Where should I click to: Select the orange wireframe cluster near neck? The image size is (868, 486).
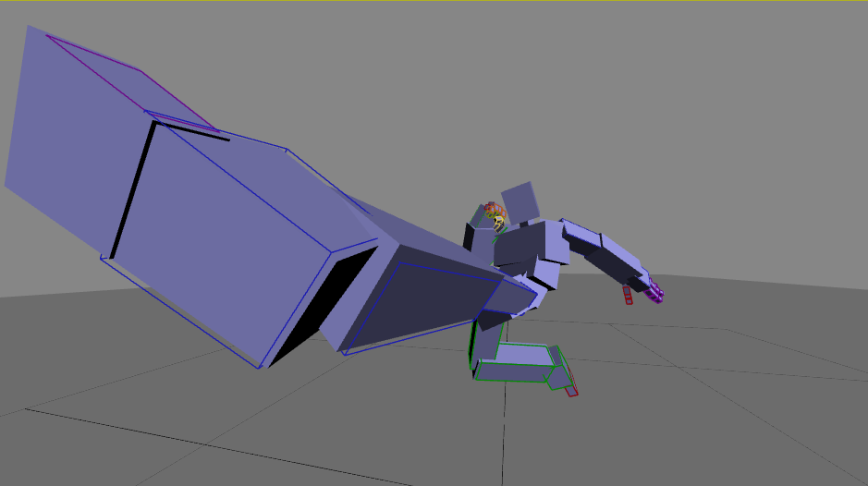click(495, 211)
